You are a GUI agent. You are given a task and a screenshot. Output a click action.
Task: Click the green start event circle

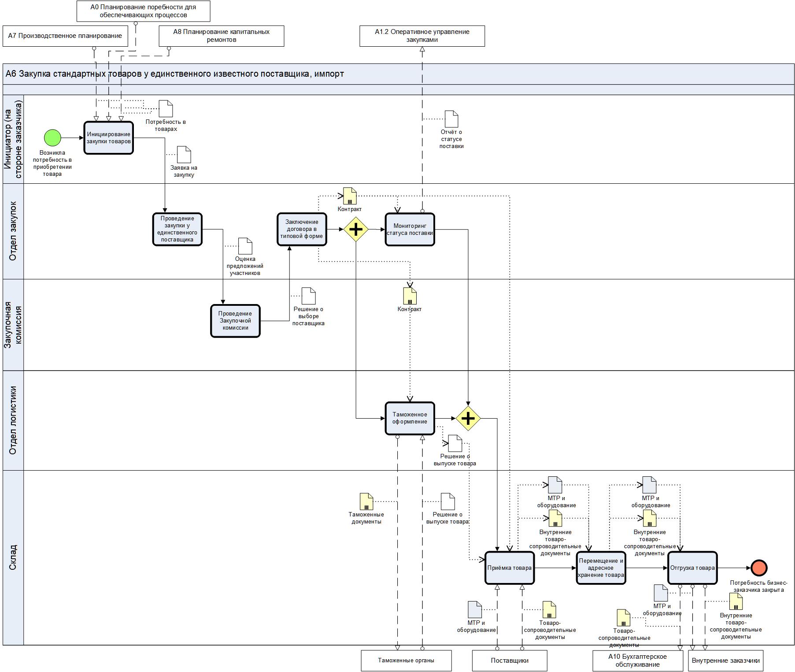[x=52, y=138]
